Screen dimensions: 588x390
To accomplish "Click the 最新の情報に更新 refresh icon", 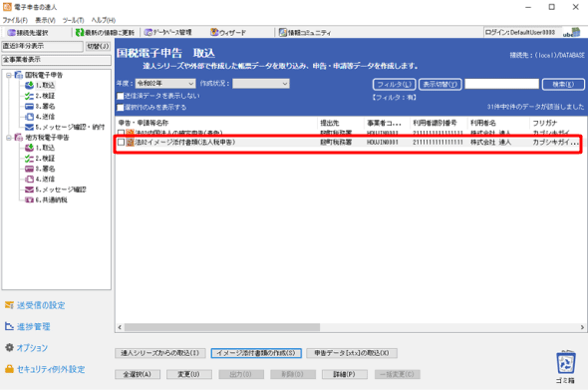I will click(80, 33).
